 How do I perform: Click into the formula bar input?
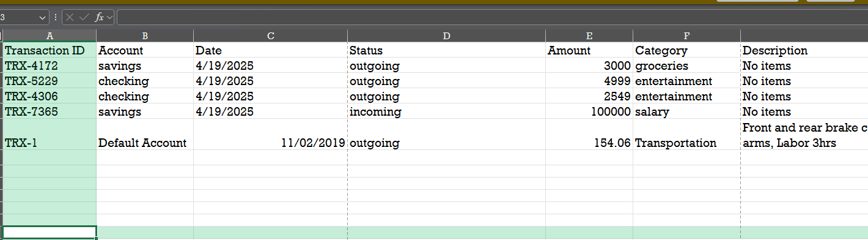[x=492, y=18]
